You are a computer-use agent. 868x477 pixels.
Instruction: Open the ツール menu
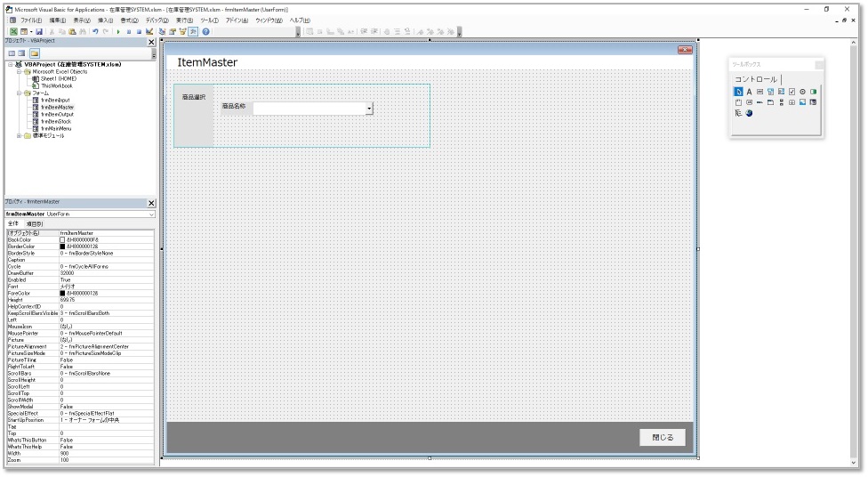tap(209, 20)
